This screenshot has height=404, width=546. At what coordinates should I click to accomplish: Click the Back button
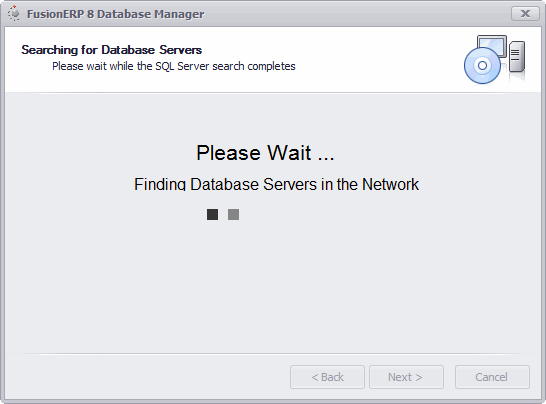327,377
